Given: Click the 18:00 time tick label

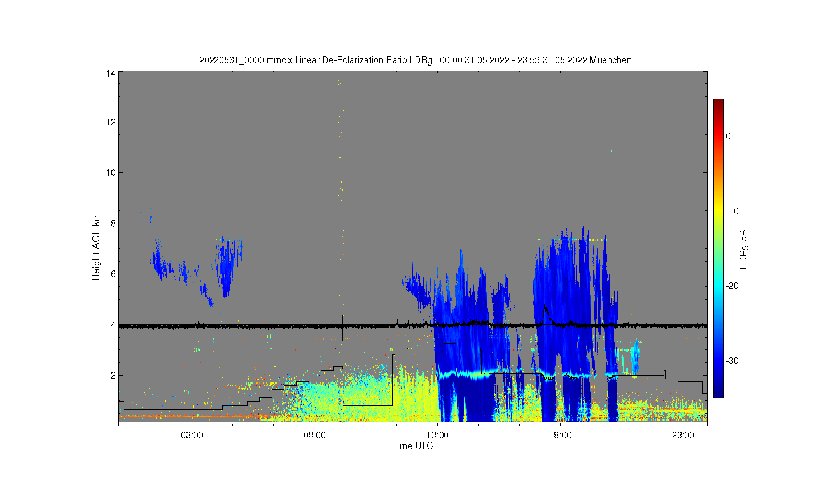Looking at the screenshot, I should [x=560, y=435].
